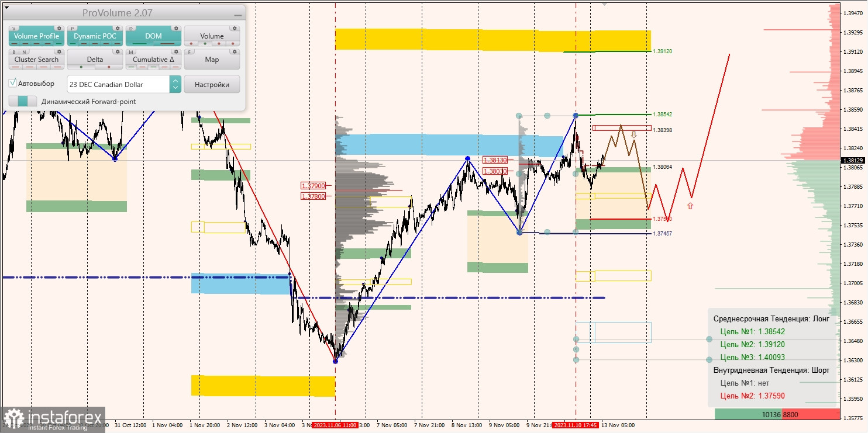This screenshot has height=433, width=868.
Task: Click the 2023.11.06 11:00 date marker
Action: pyautogui.click(x=335, y=425)
